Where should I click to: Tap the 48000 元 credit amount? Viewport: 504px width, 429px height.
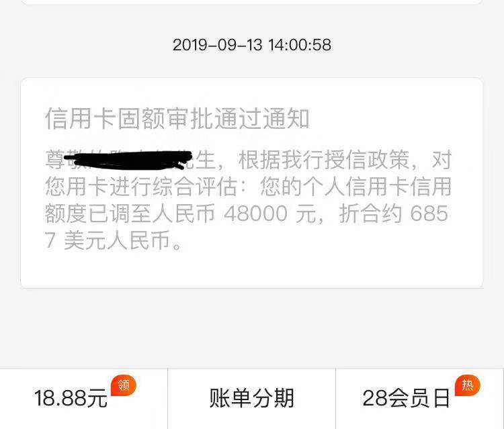[x=270, y=213]
